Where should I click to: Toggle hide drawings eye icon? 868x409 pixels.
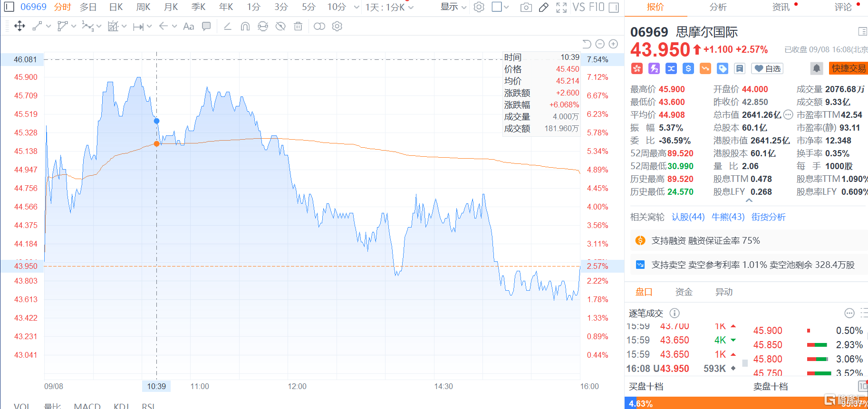(x=280, y=27)
